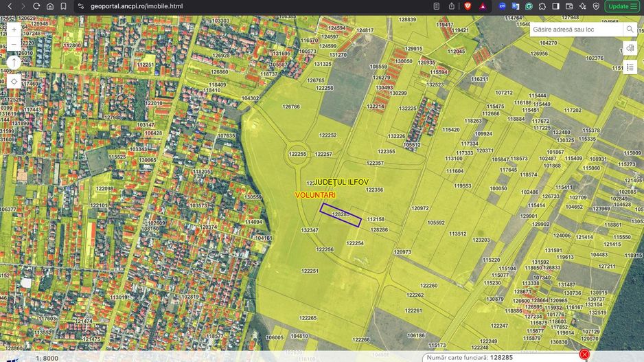The height and width of the screenshot is (362, 644).
Task: Close the cadastral info popup with red X
Action: pos(584,354)
